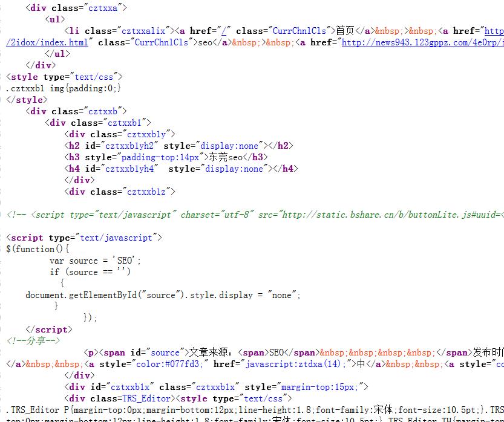Click "text/css" in the first style tag
Image resolution: width=504 pixels, height=422 pixels.
94,77
